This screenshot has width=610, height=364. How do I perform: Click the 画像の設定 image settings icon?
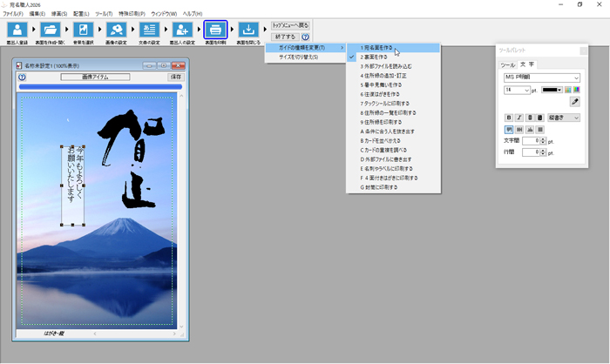[x=116, y=30]
